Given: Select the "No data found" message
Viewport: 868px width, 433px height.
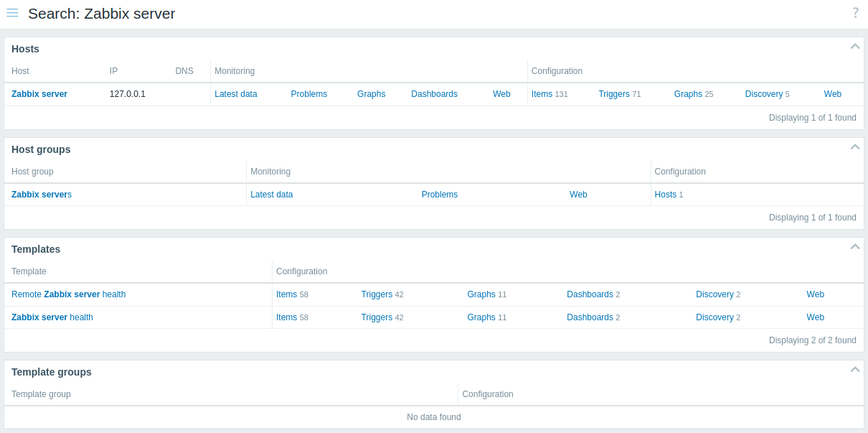Looking at the screenshot, I should (434, 417).
